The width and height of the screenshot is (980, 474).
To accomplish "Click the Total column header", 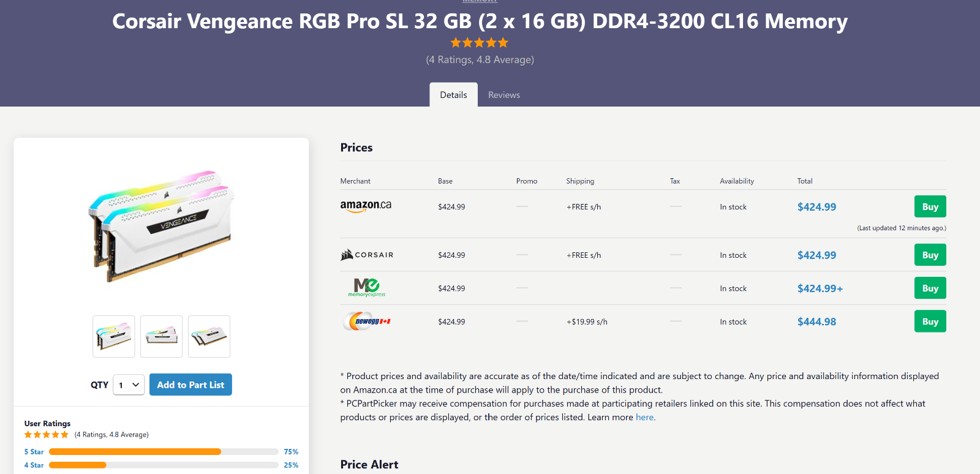I will coord(805,181).
